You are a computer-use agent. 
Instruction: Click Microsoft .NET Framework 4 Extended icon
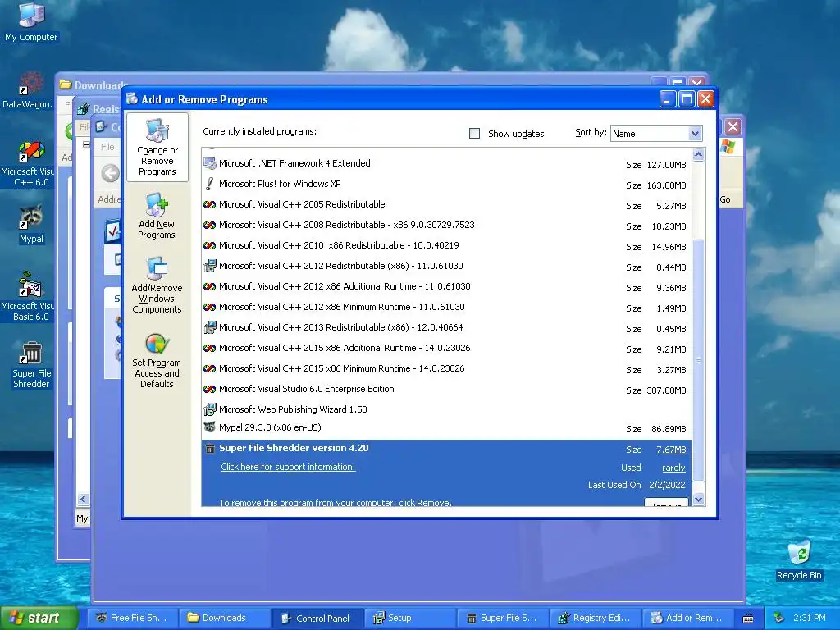(x=210, y=163)
